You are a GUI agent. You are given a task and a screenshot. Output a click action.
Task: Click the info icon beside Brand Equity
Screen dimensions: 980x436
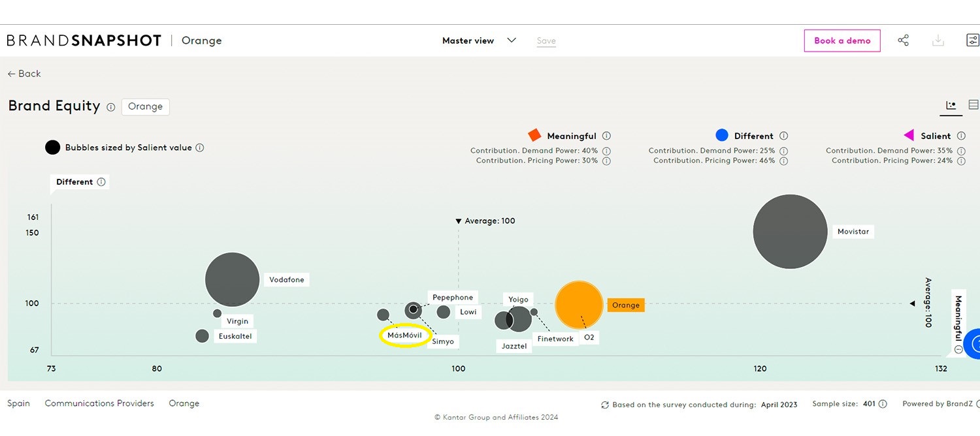coord(110,107)
